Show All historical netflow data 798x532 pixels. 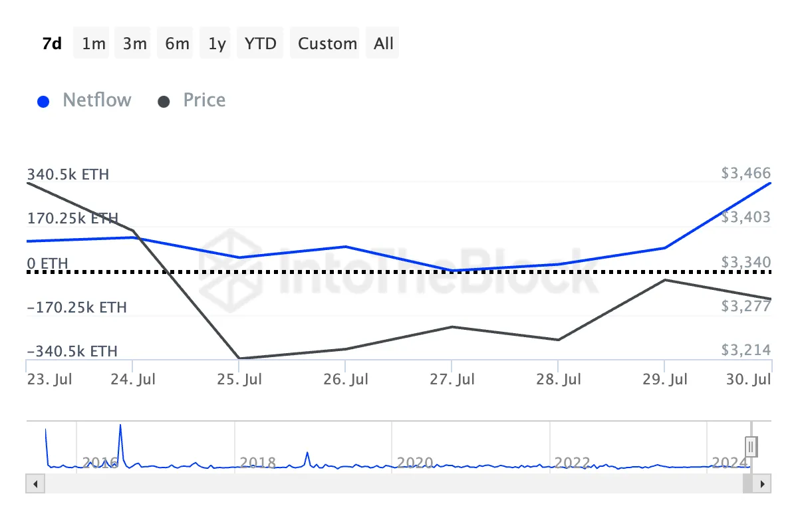(x=382, y=43)
